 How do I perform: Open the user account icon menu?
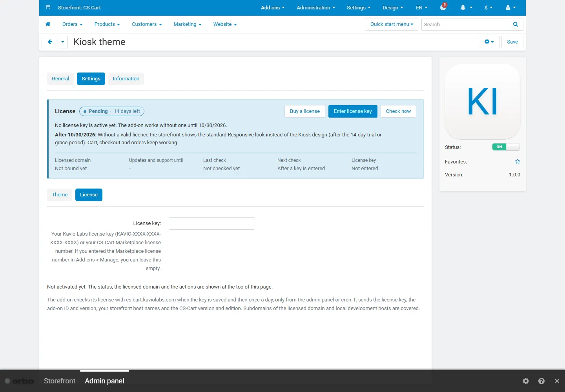coord(511,7)
